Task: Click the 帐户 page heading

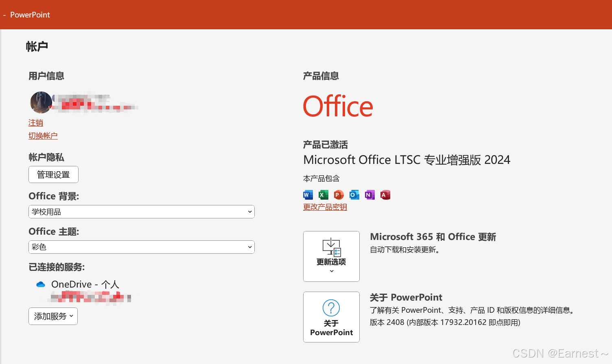Action: tap(37, 46)
